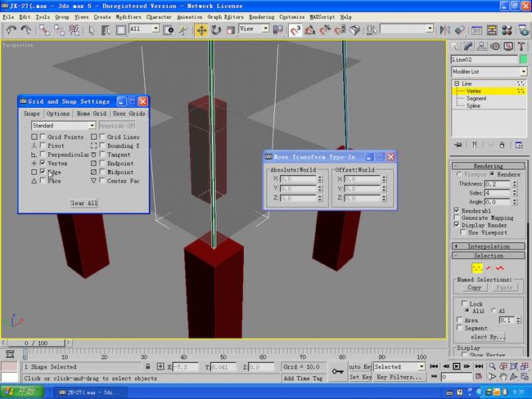Uncheck the Renderable checkbox

(457, 210)
